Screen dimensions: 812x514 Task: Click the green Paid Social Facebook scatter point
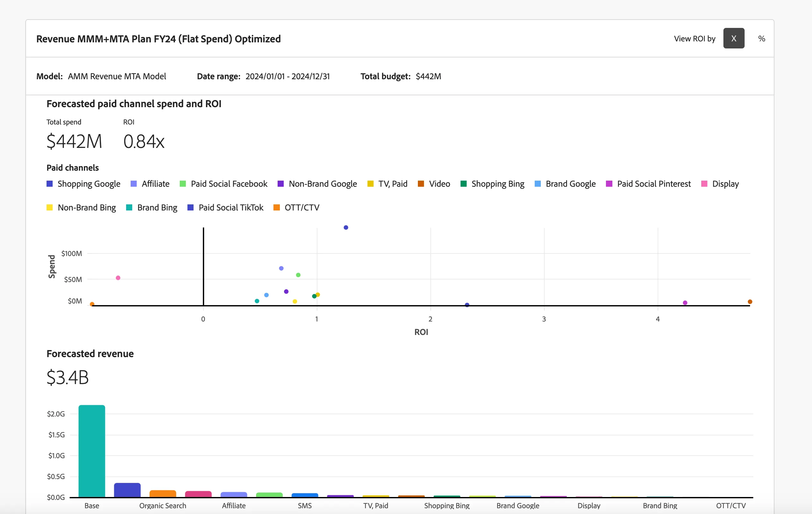298,275
